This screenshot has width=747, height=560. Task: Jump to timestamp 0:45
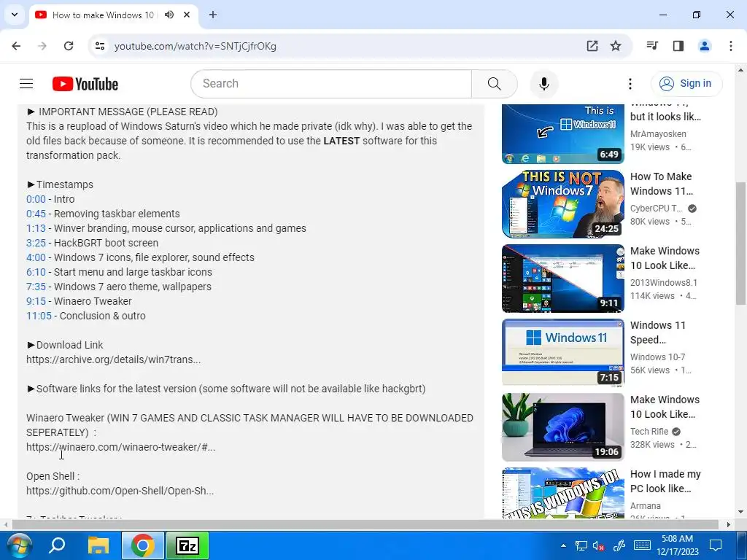[x=36, y=214]
